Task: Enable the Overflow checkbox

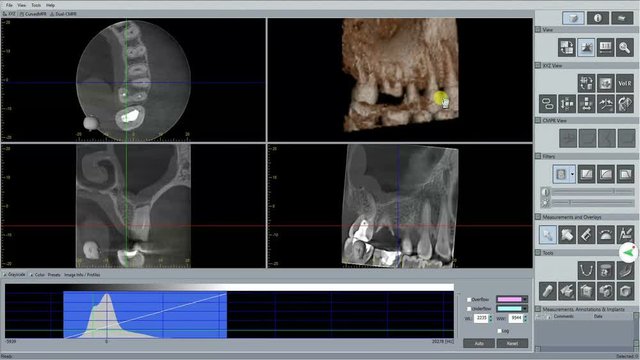Action: coord(469,300)
